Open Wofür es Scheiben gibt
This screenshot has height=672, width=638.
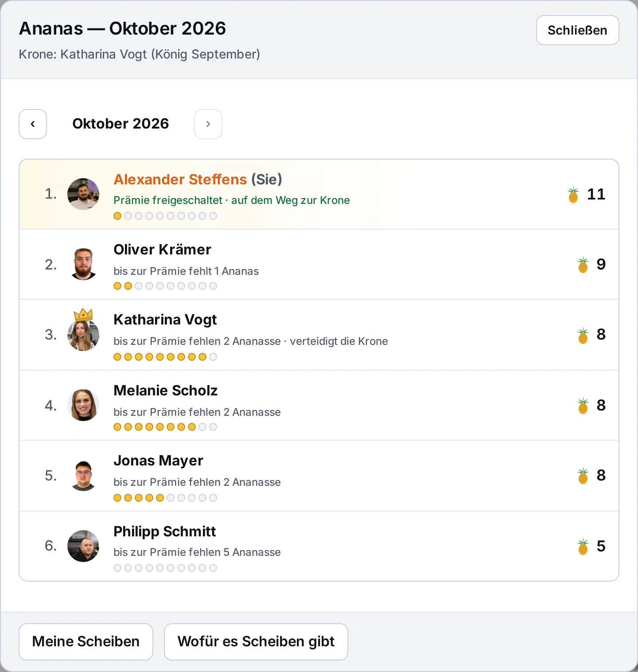point(256,641)
